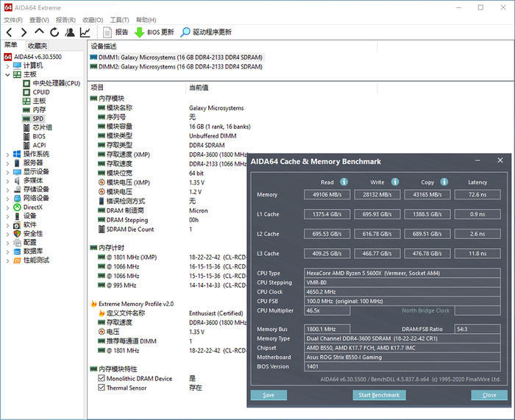Click Extreme Memory Profile v2.0 flame icon
This screenshot has width=515, height=420.
click(94, 304)
